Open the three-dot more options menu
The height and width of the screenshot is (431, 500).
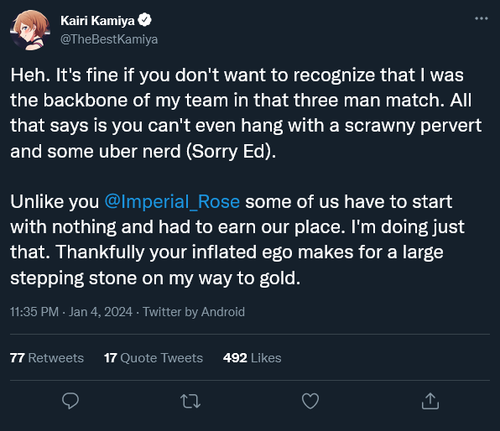[x=481, y=18]
